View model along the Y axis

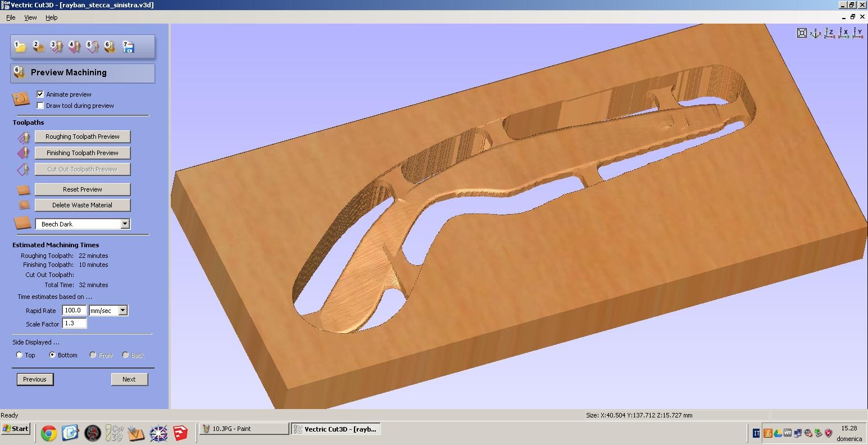click(857, 33)
